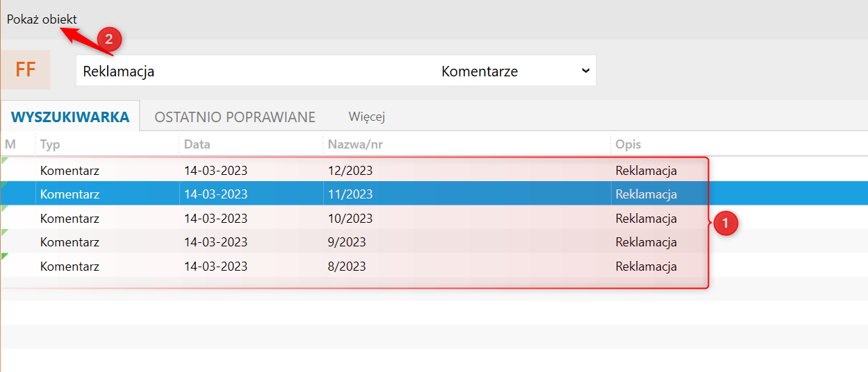The image size is (868, 372).
Task: Open the OSTATNIO POPRAWIANE tab
Action: click(235, 117)
